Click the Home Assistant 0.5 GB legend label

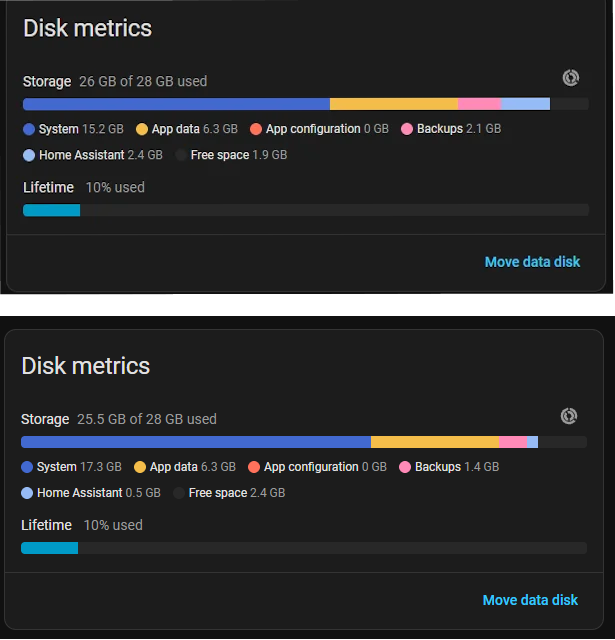pos(99,493)
